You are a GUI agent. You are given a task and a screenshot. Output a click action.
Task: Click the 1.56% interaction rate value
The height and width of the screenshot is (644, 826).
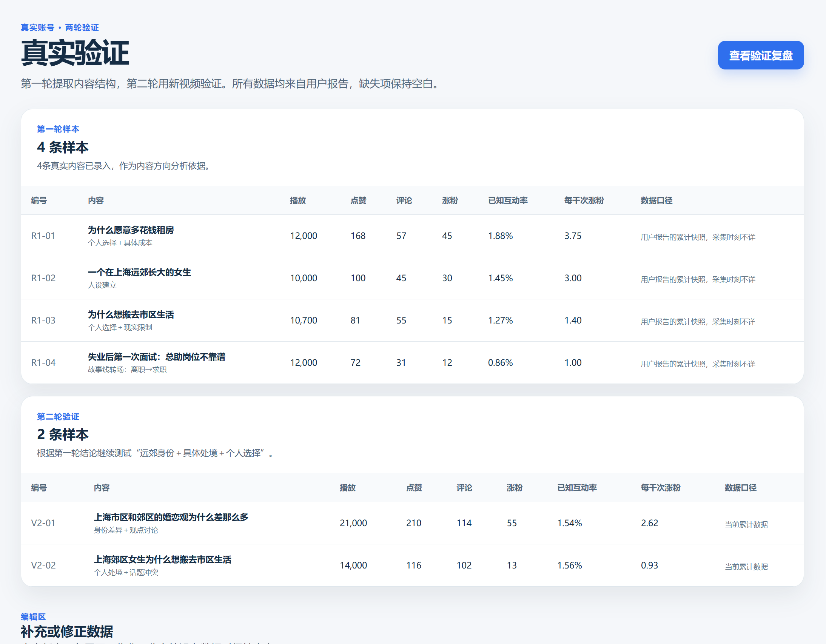click(570, 566)
